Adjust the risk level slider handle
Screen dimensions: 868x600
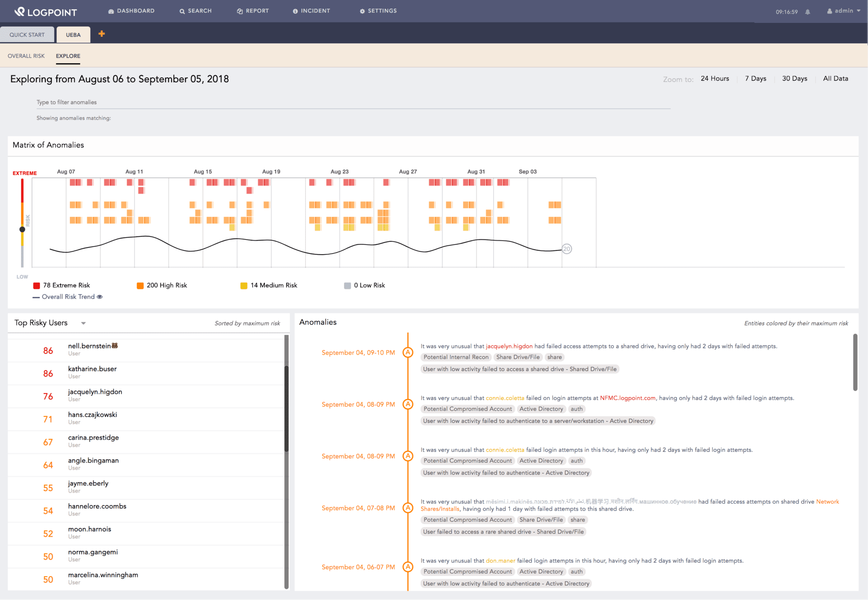[22, 229]
